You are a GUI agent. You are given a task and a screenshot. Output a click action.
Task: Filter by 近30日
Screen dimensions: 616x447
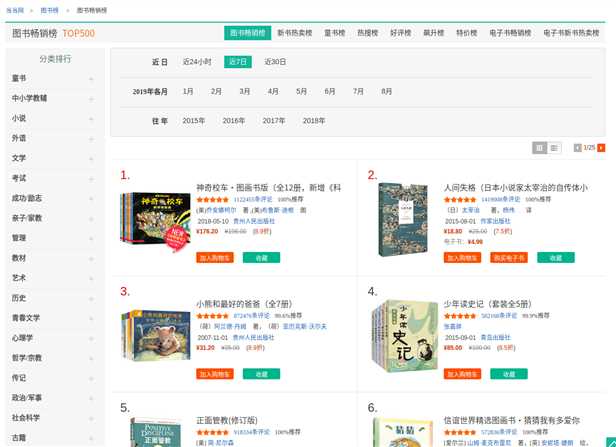point(275,62)
